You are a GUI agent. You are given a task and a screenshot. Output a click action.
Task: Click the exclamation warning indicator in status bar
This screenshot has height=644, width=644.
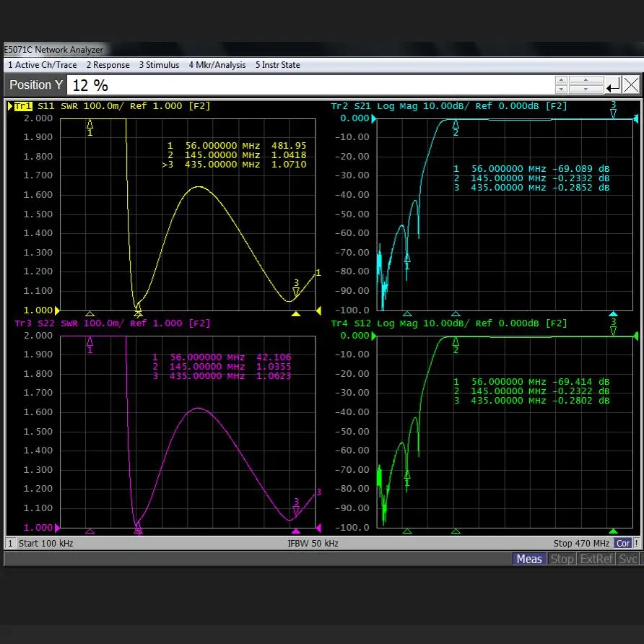pos(636,543)
